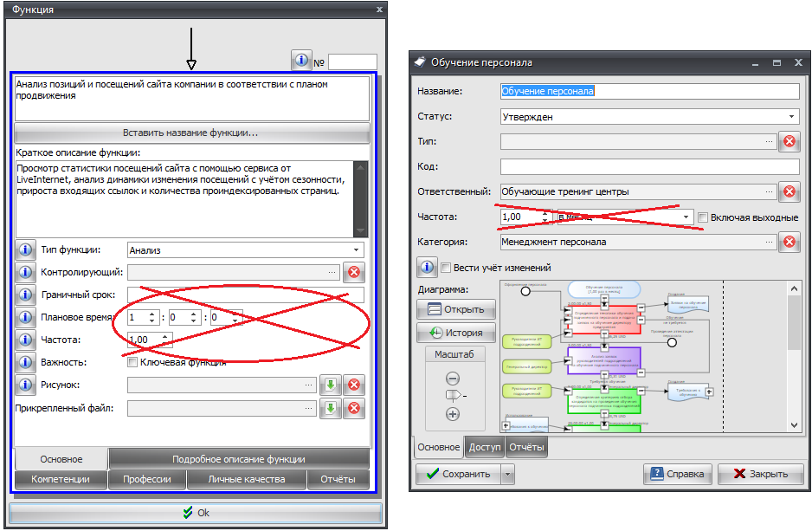Expand the Тип функции dropdown

coord(356,250)
